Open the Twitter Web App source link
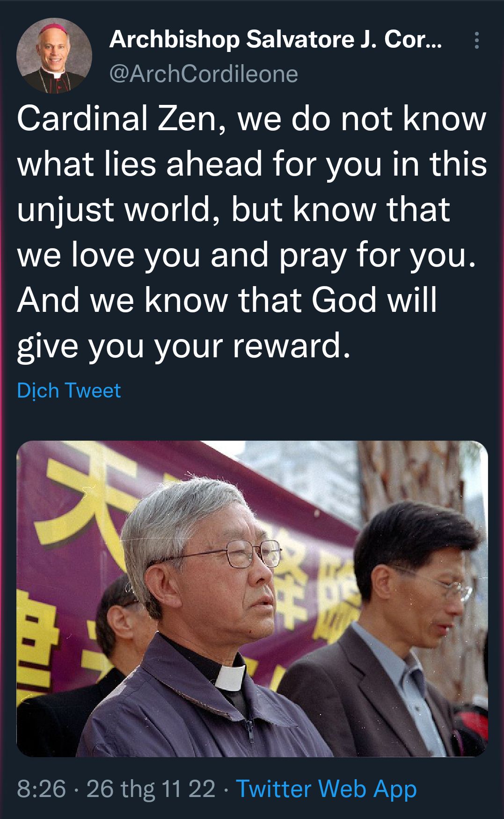This screenshot has width=504, height=819. pyautogui.click(x=326, y=789)
